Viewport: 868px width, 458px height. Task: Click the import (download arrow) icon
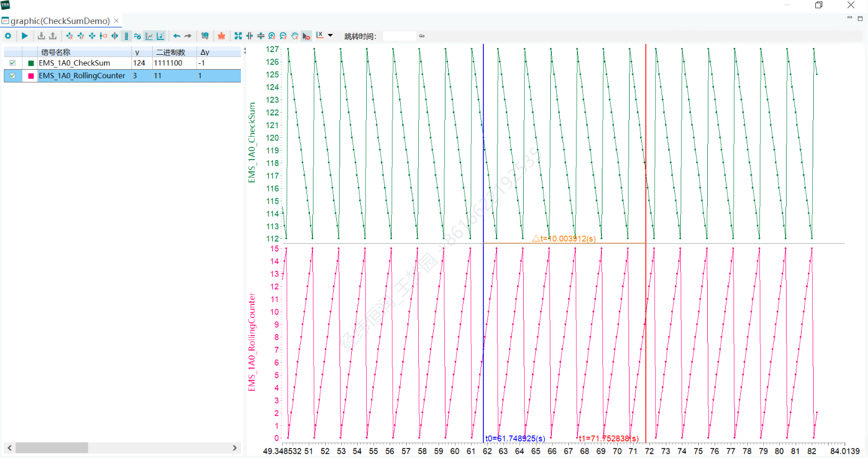click(41, 36)
